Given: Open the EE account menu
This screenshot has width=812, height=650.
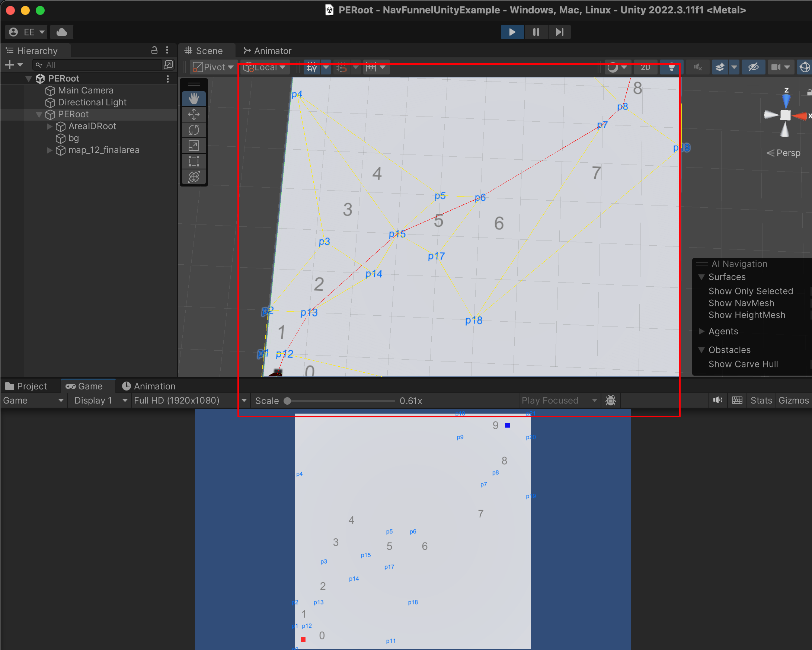Looking at the screenshot, I should (26, 32).
